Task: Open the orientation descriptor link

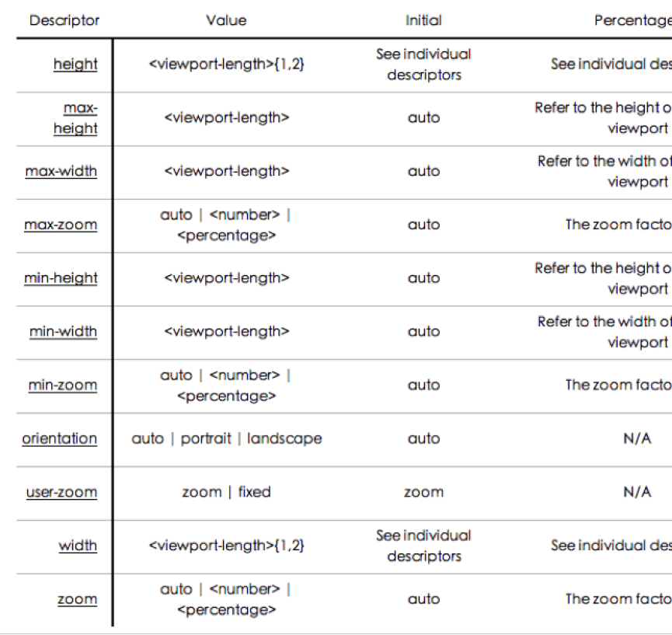Action: (x=60, y=438)
